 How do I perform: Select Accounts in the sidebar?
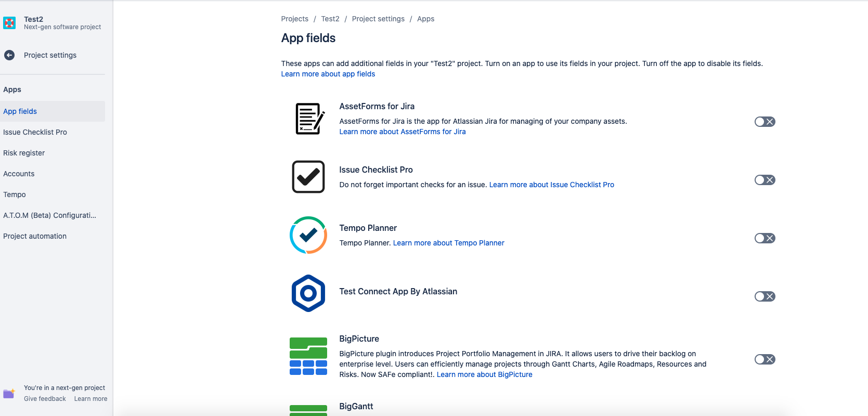[x=53, y=174]
